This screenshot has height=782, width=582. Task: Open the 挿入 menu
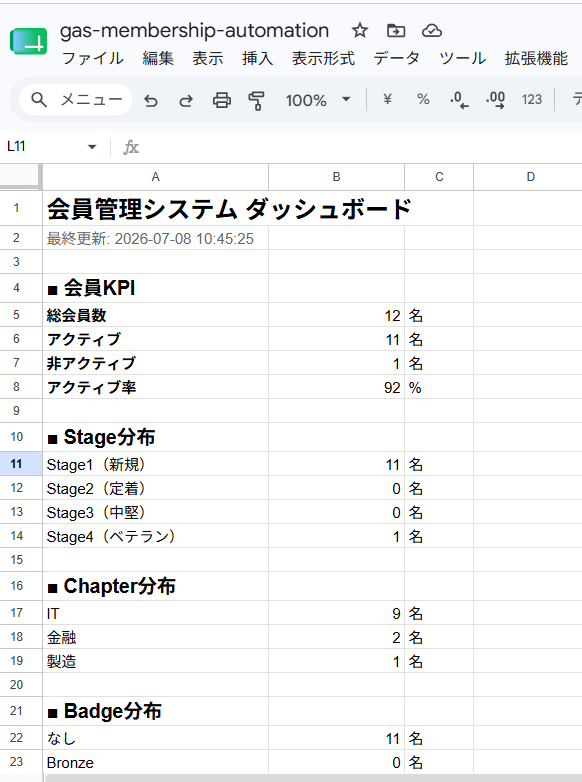point(257,58)
